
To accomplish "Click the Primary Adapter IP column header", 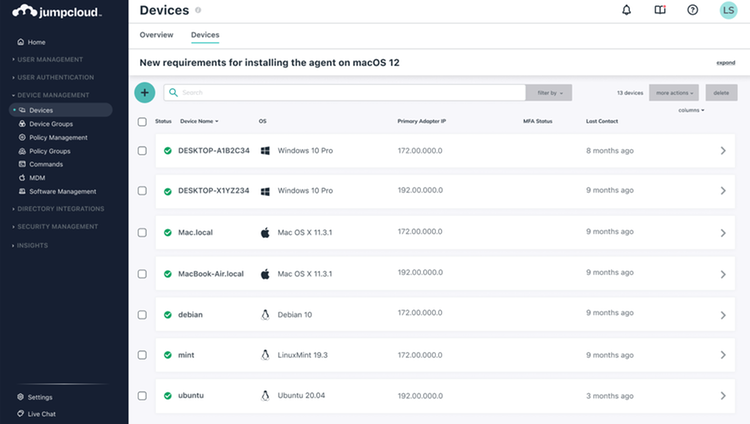I will 421,121.
